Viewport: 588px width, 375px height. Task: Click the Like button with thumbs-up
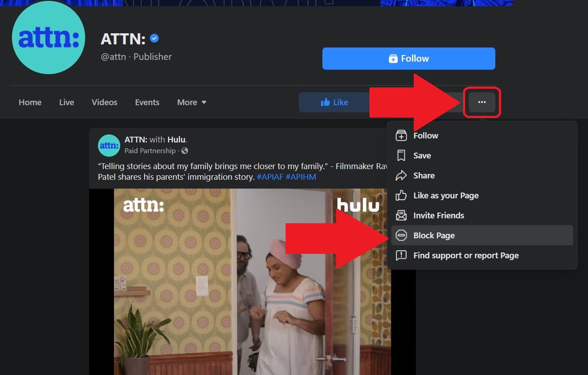(x=334, y=102)
